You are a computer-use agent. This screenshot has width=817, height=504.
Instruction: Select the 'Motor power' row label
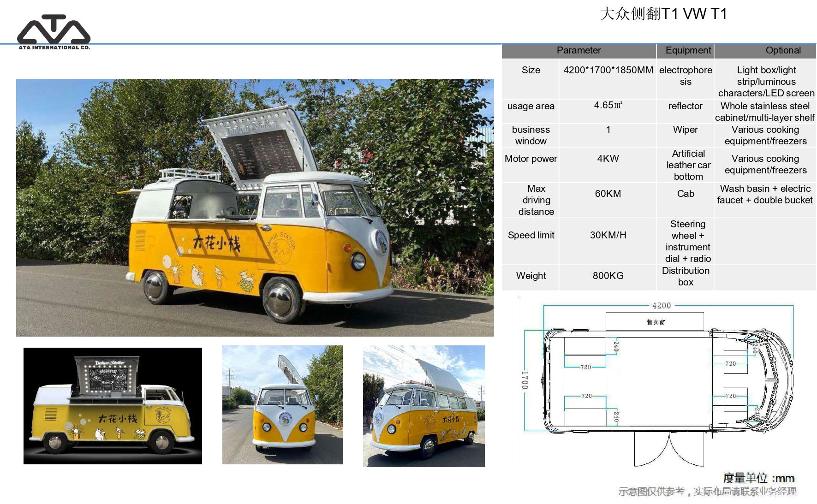click(x=531, y=159)
